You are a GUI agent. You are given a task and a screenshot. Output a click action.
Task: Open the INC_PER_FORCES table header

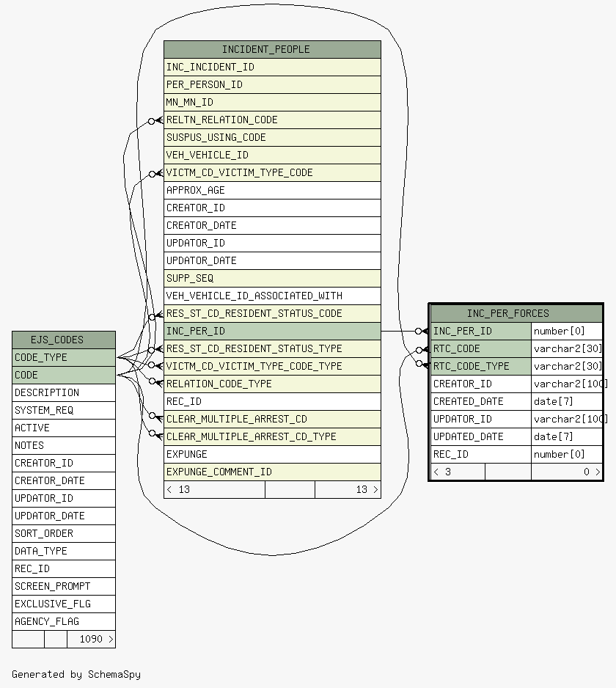[x=516, y=314]
